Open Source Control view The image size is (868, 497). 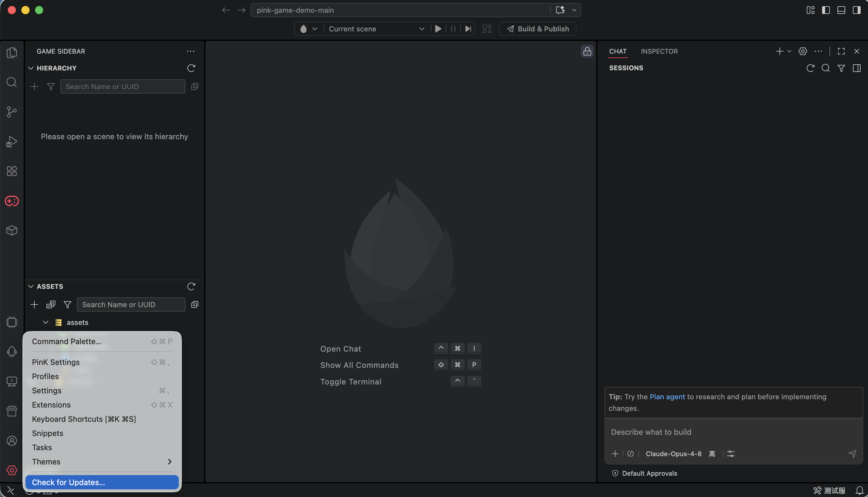pyautogui.click(x=12, y=112)
